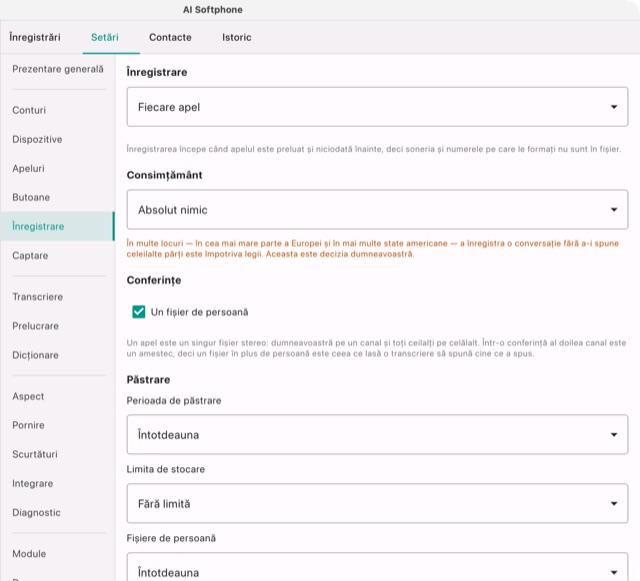This screenshot has width=640, height=581.
Task: Click the Perioada de păstrare label
Action: pyautogui.click(x=174, y=401)
